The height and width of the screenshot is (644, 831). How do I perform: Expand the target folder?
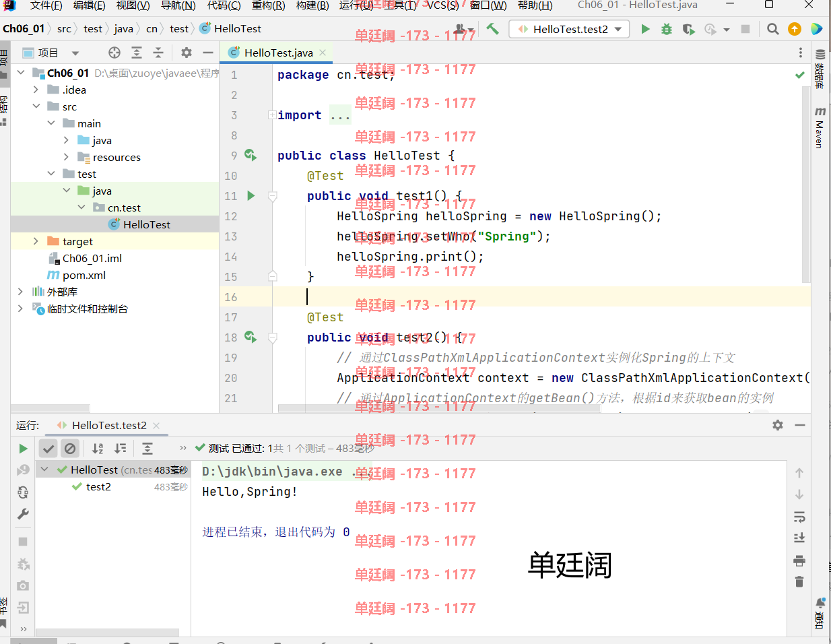(x=36, y=241)
